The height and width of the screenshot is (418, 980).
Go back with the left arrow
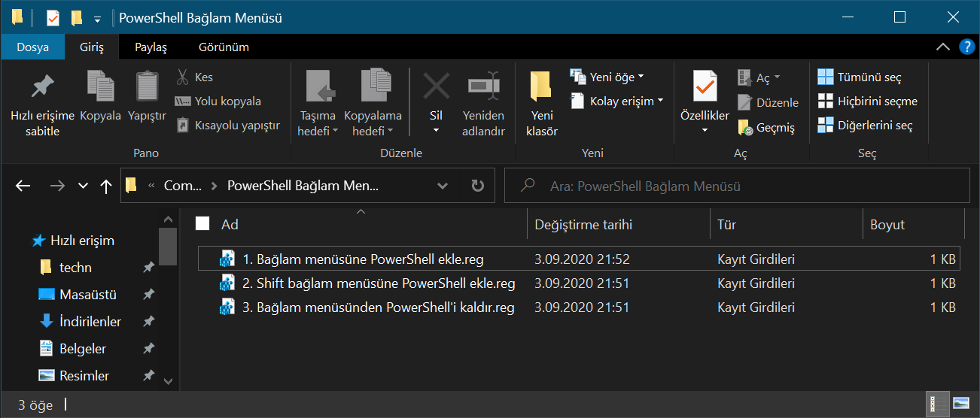click(x=23, y=186)
